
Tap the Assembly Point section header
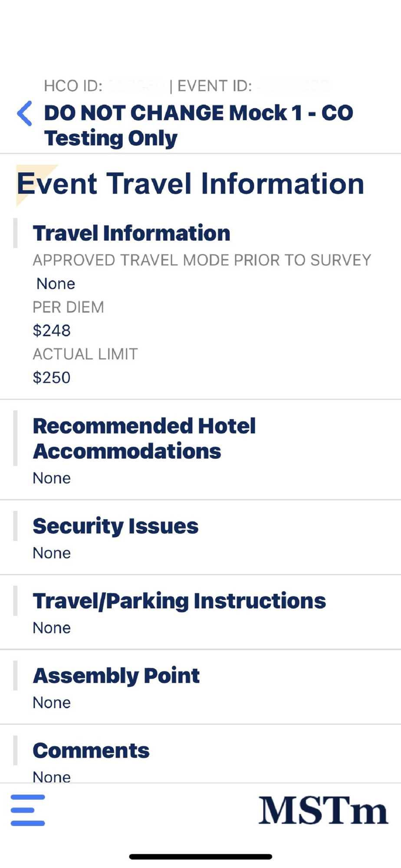116,676
